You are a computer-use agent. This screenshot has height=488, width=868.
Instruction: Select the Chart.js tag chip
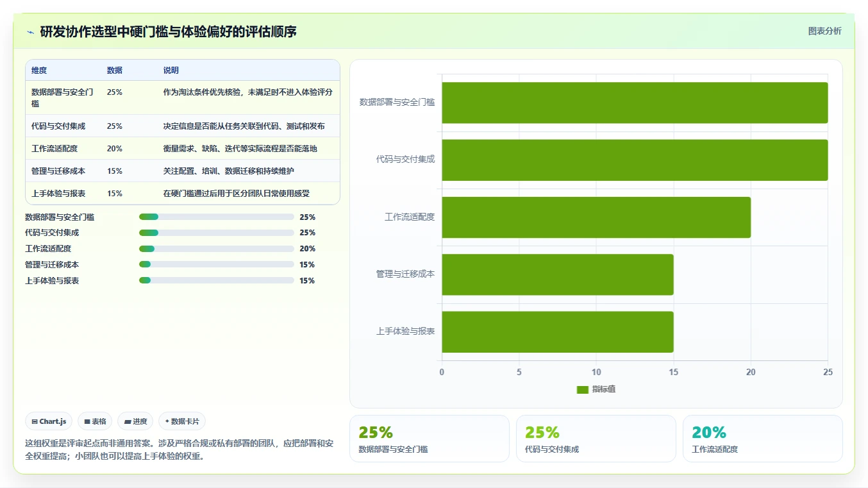coord(49,421)
